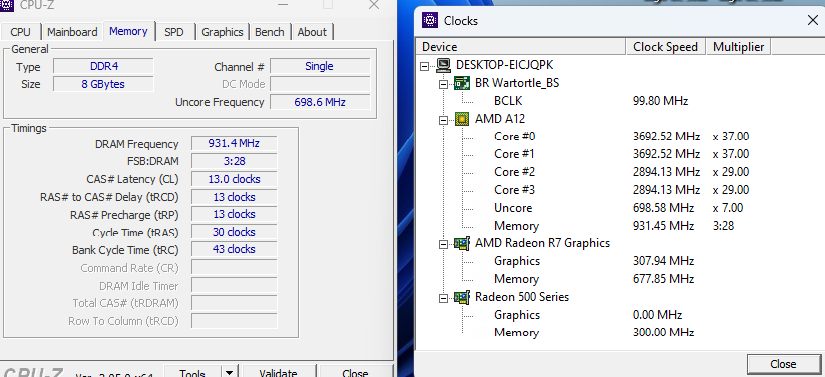
Task: Click the Close button in Clocks window
Action: click(x=783, y=364)
